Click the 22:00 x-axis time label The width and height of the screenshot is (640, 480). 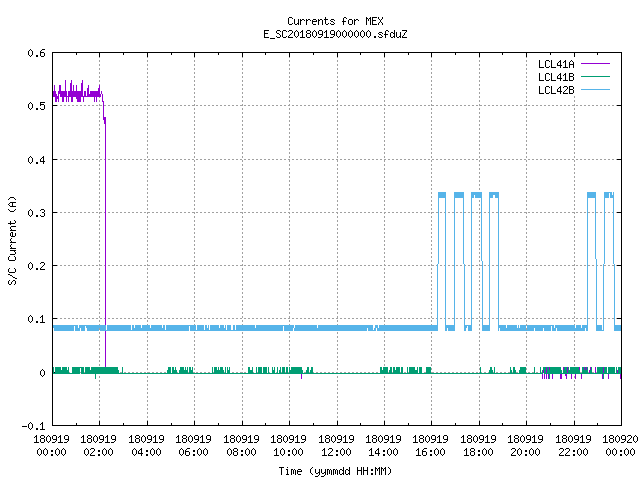pos(573,452)
